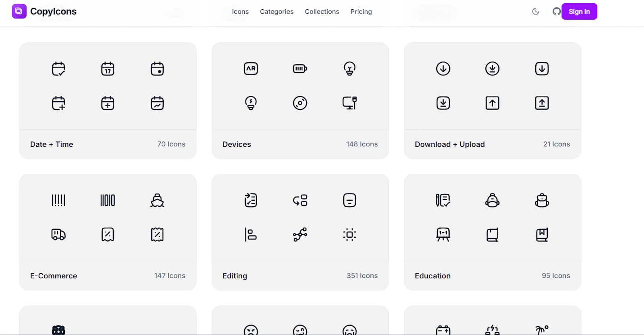This screenshot has height=335, width=644.
Task: Click the '351 Icons' count label
Action: [362, 275]
